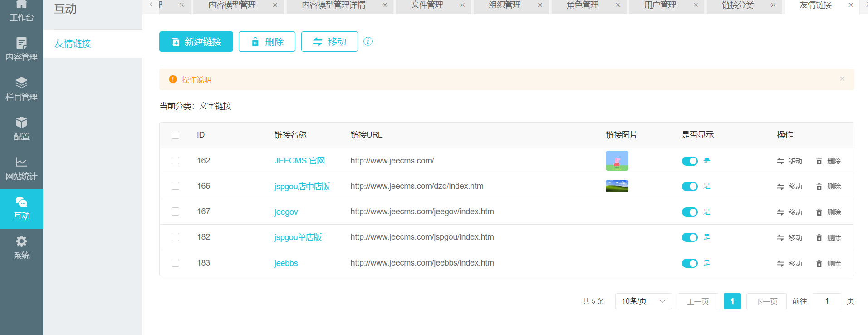Toggle display switch for JEECMS 官网
The width and height of the screenshot is (868, 335).
pos(690,161)
